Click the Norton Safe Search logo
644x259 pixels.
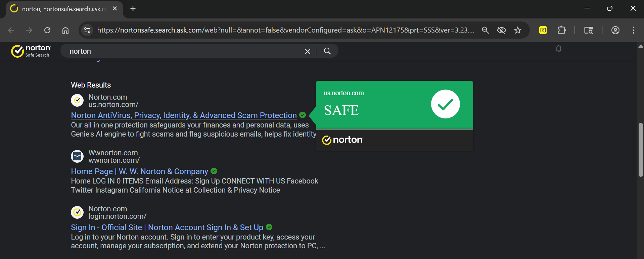pyautogui.click(x=31, y=51)
